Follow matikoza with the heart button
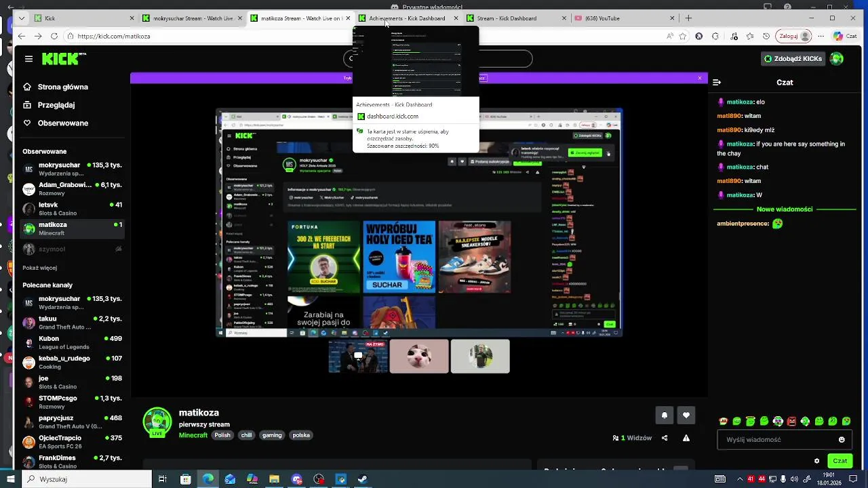 click(x=686, y=415)
